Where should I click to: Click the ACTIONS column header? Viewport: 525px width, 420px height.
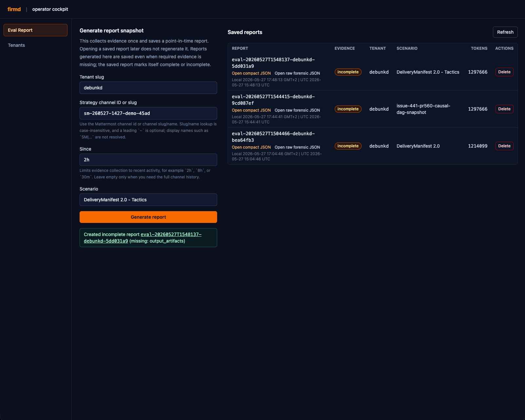tap(504, 48)
